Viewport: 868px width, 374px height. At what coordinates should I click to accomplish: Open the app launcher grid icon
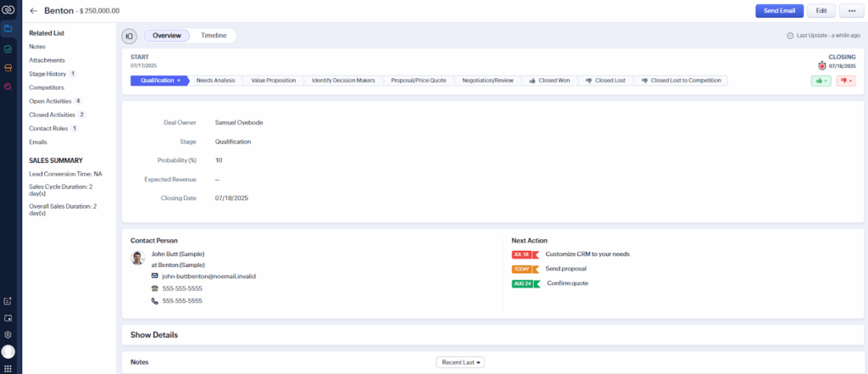click(x=8, y=367)
